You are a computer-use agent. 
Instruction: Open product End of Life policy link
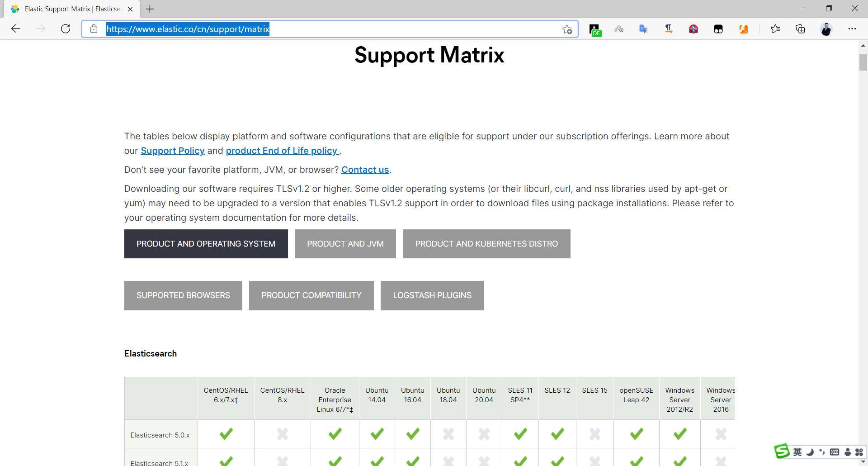[283, 151]
